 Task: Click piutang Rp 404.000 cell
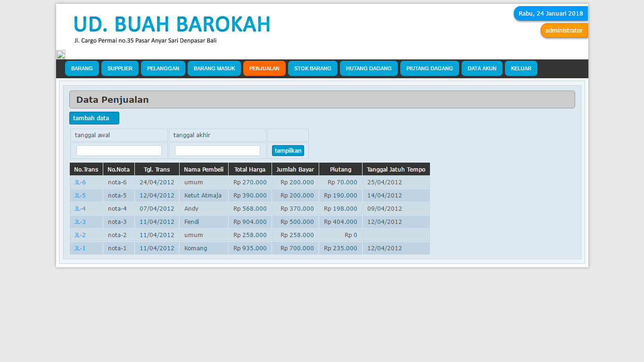340,222
